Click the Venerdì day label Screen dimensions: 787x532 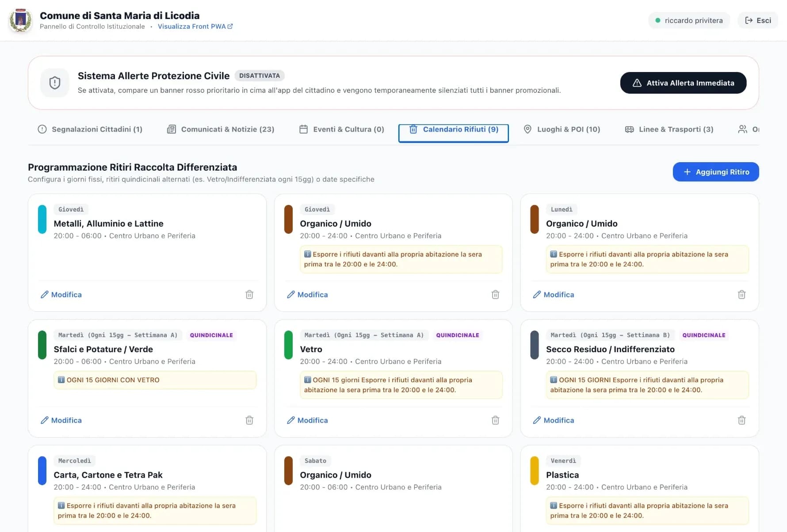click(563, 461)
